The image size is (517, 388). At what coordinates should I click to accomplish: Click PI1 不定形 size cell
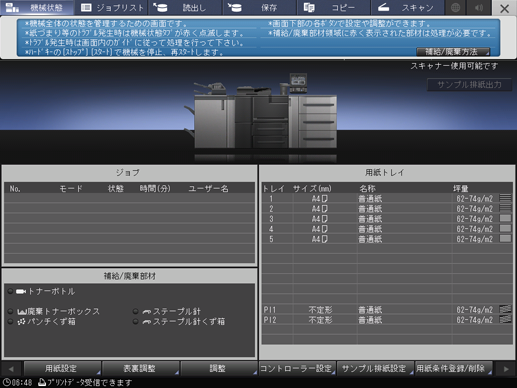320,310
